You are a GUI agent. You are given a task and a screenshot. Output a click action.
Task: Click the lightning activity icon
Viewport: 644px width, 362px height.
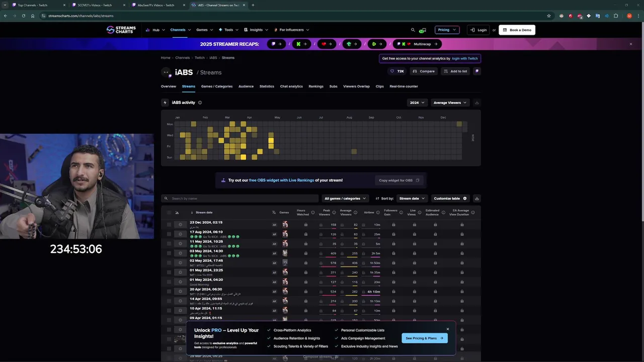click(x=165, y=103)
